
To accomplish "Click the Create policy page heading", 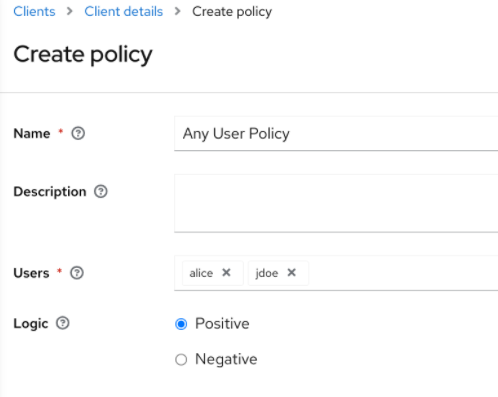I will point(83,54).
